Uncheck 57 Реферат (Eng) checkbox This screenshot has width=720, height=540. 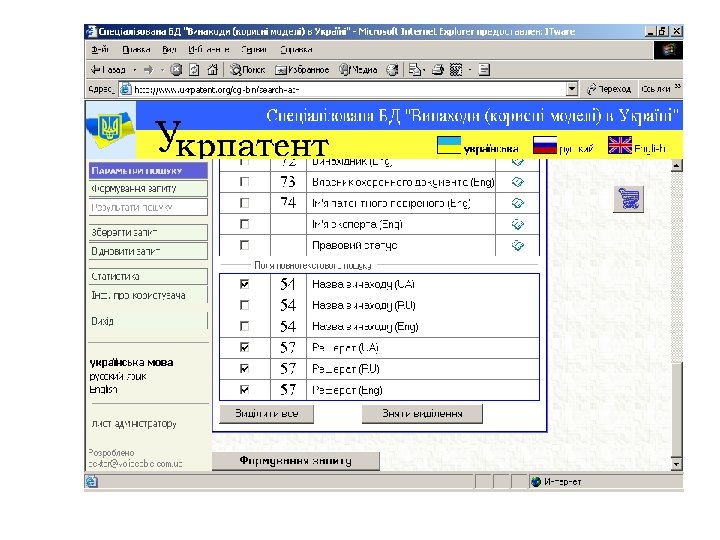click(x=244, y=390)
